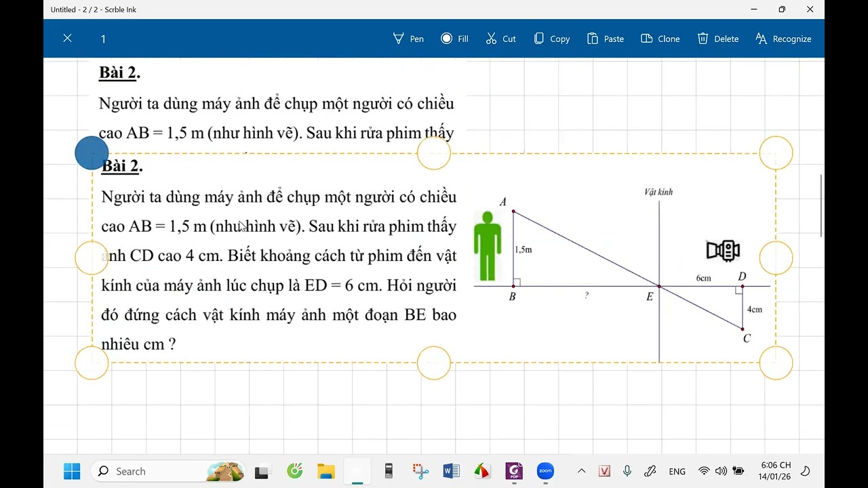Screen dimensions: 868x488
Task: Open File Explorer from the taskbar
Action: click(x=326, y=472)
